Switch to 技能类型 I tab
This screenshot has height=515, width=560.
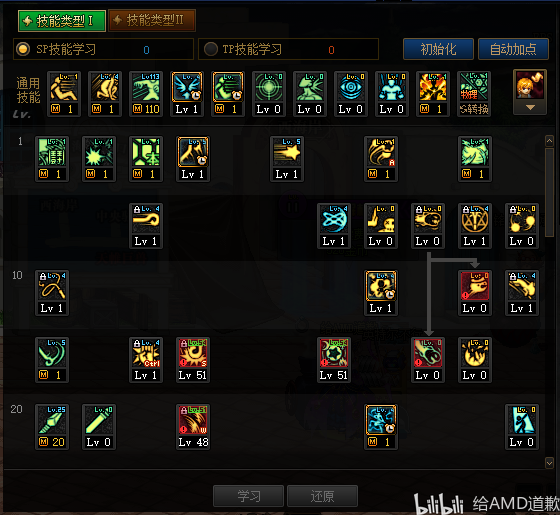click(62, 21)
